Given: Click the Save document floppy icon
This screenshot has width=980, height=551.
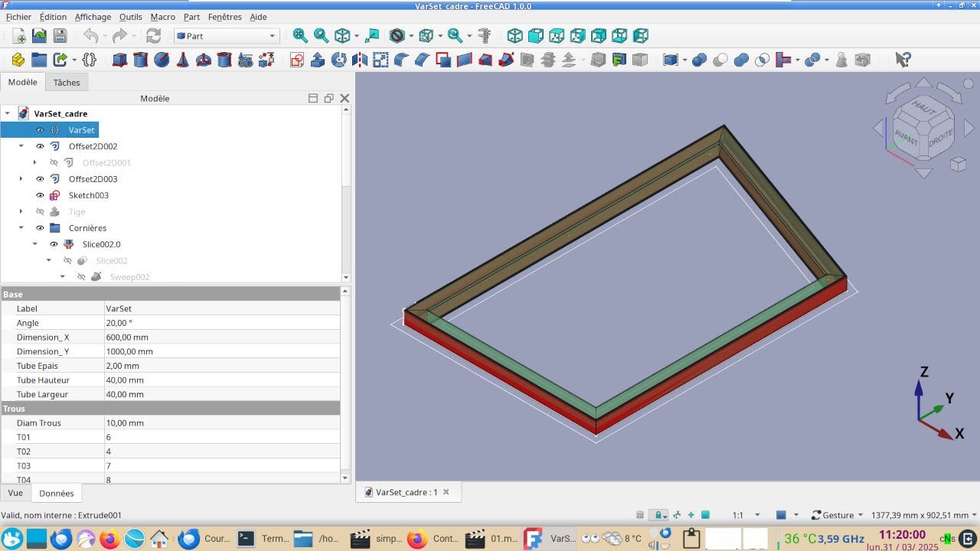Looking at the screenshot, I should 60,36.
